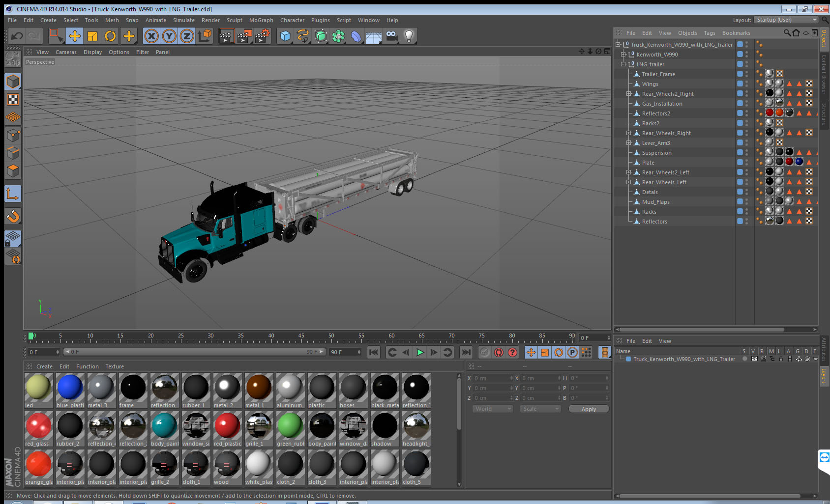Image resolution: width=830 pixels, height=504 pixels.
Task: Expand Lever_Arm3 node
Action: (x=628, y=143)
